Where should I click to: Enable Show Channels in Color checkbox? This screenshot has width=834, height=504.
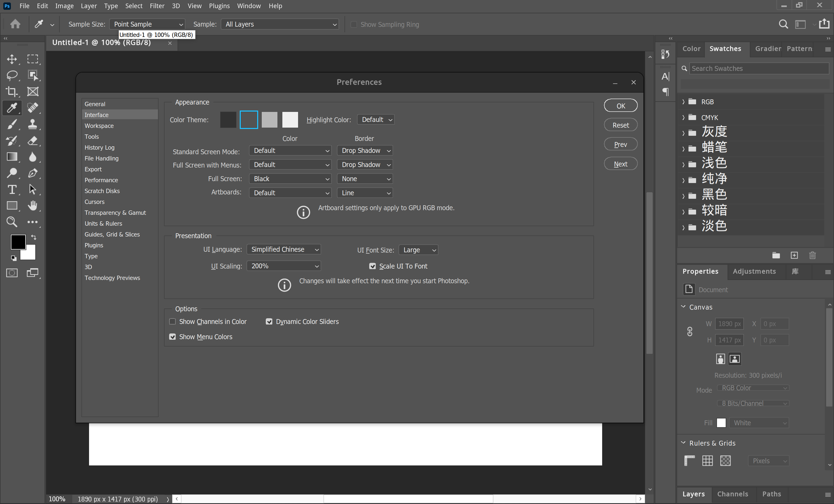(x=172, y=322)
